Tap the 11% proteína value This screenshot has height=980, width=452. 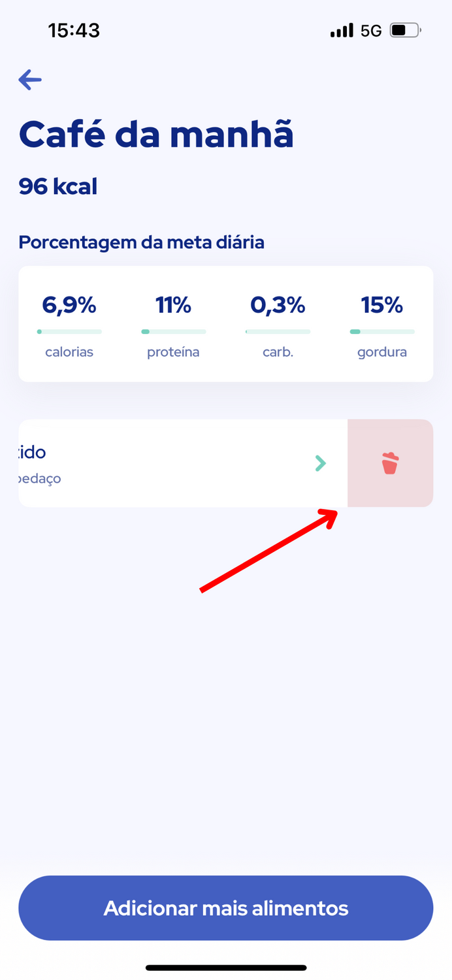point(173,305)
